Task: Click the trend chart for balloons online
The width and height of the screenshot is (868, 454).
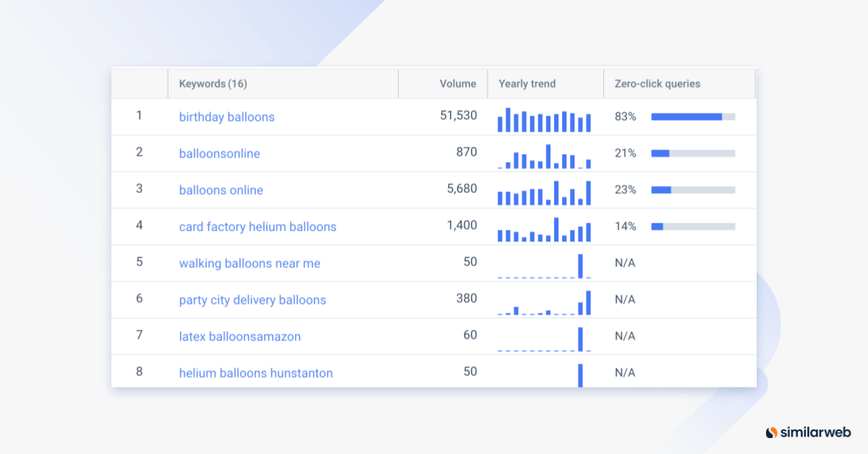Action: point(544,190)
